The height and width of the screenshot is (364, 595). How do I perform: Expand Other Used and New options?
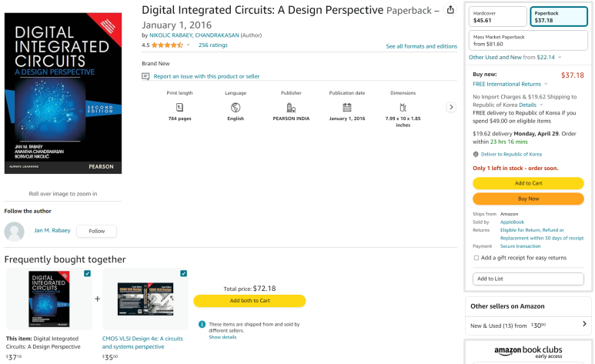[560, 57]
